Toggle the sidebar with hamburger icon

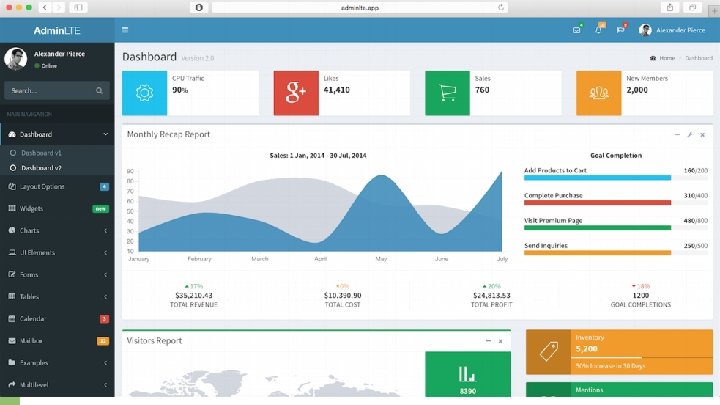pos(125,30)
